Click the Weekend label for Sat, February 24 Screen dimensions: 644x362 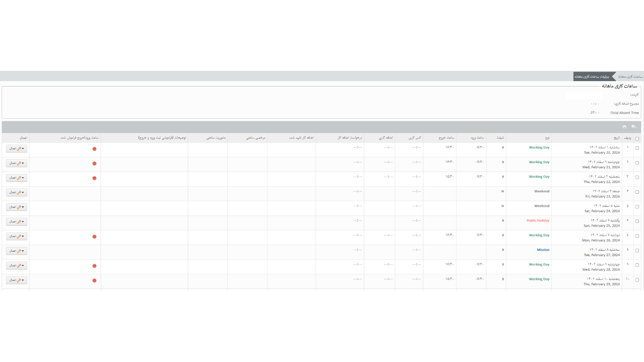coord(542,206)
